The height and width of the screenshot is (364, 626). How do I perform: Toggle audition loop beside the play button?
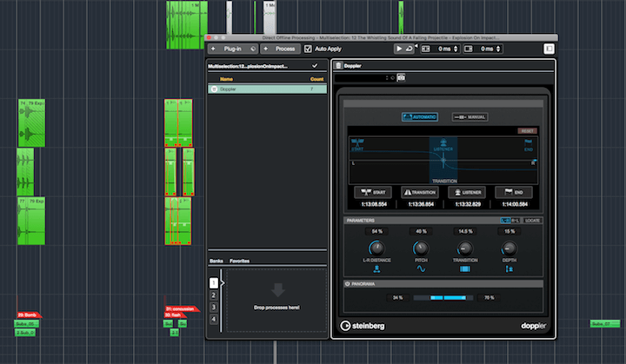(x=409, y=49)
